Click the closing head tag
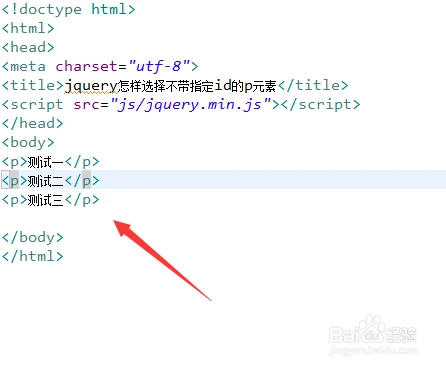 click(32, 123)
